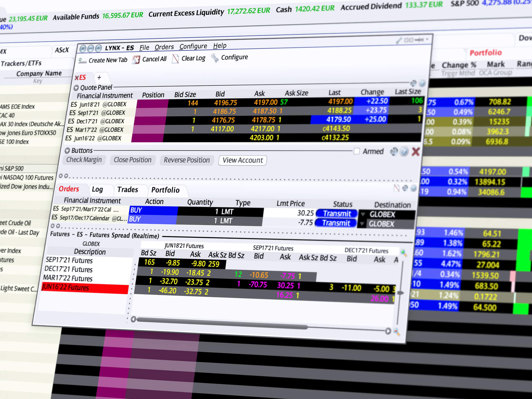Select the SEP17'21 Futures description row

(89, 260)
